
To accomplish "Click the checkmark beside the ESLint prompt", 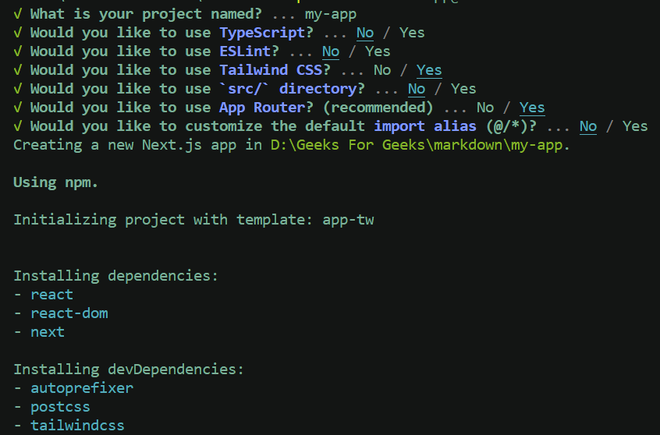I will pos(18,51).
